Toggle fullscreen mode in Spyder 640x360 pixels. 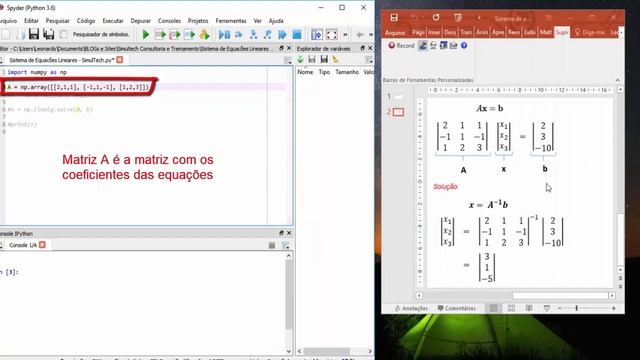tap(331, 35)
